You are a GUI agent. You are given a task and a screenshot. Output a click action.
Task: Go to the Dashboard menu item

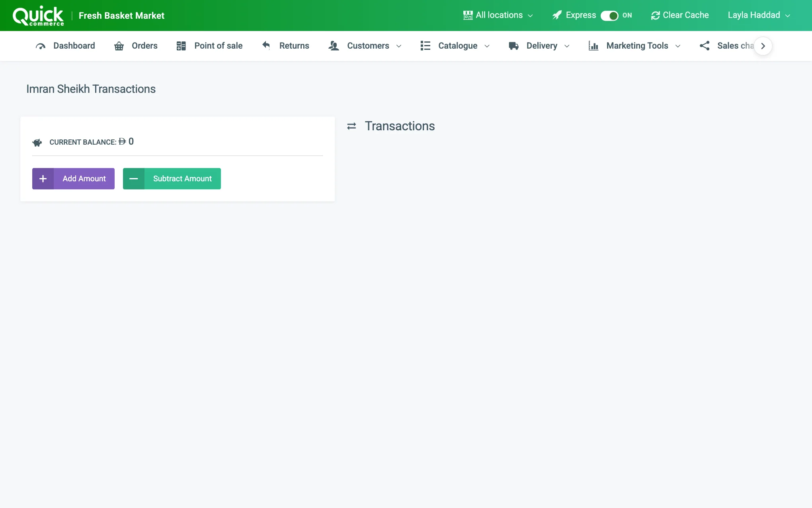pyautogui.click(x=74, y=46)
